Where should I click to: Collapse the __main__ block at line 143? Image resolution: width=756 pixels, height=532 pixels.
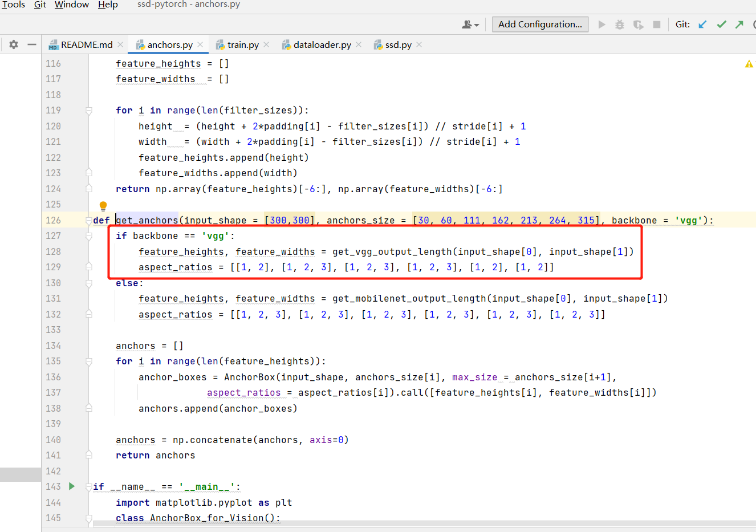[89, 486]
